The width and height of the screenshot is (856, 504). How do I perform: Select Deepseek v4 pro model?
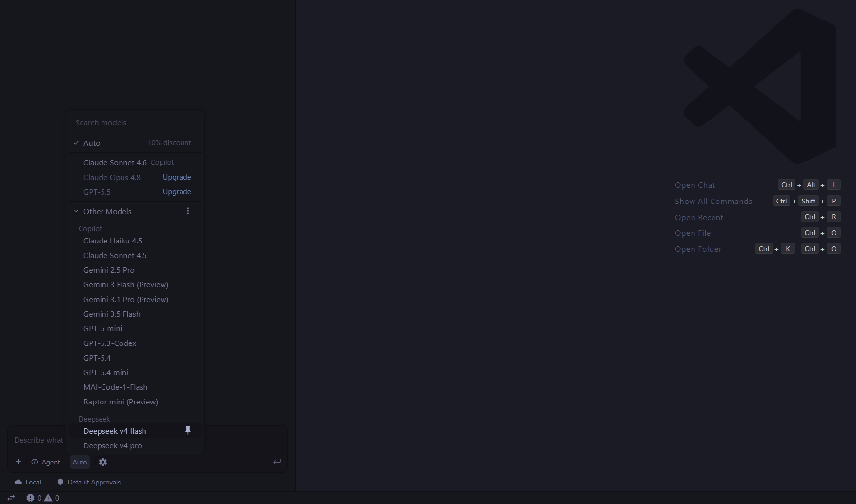[x=135, y=445]
